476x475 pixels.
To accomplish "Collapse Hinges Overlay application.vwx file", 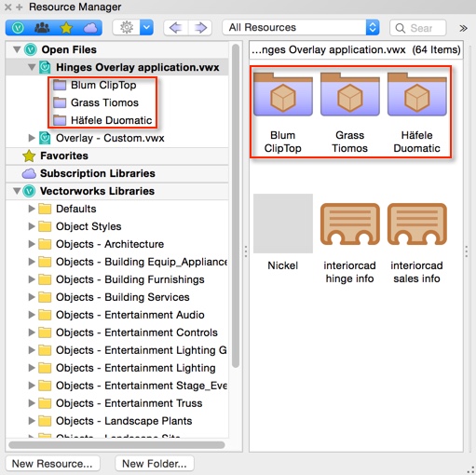I will point(32,67).
